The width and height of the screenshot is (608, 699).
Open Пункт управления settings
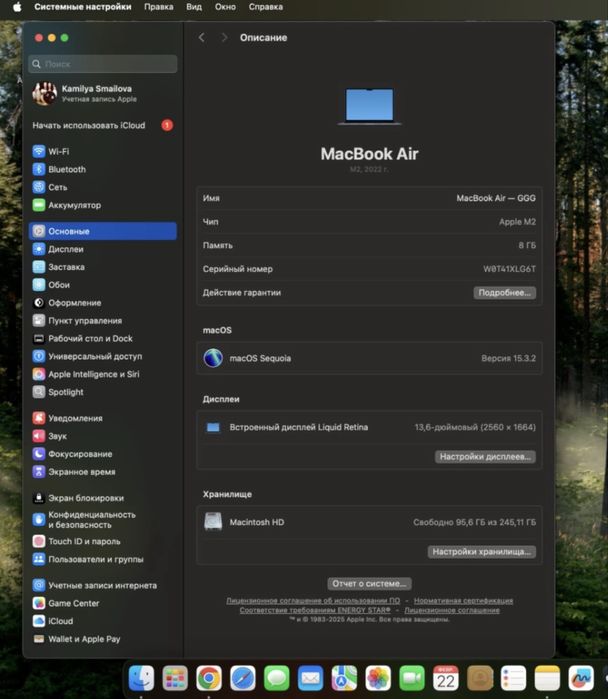point(103,321)
